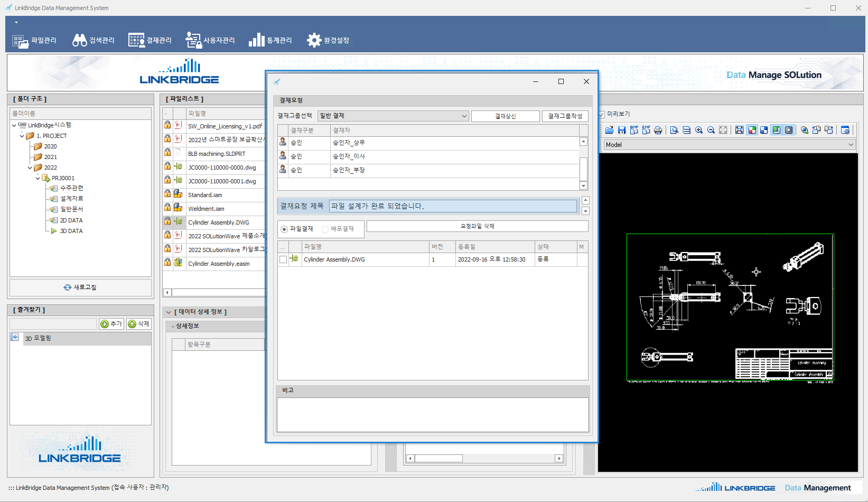The width and height of the screenshot is (868, 502).
Task: Open the 결재그룹선택 combo box
Action: (x=393, y=116)
